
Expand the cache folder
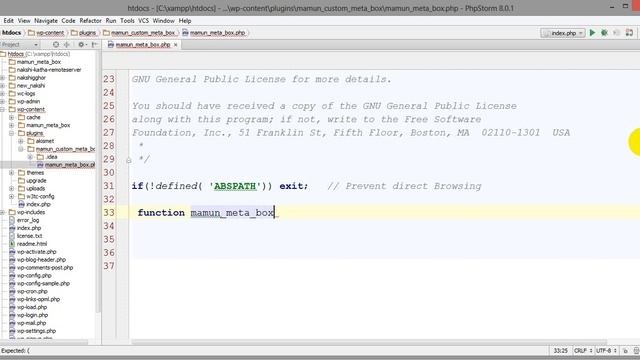pos(11,117)
